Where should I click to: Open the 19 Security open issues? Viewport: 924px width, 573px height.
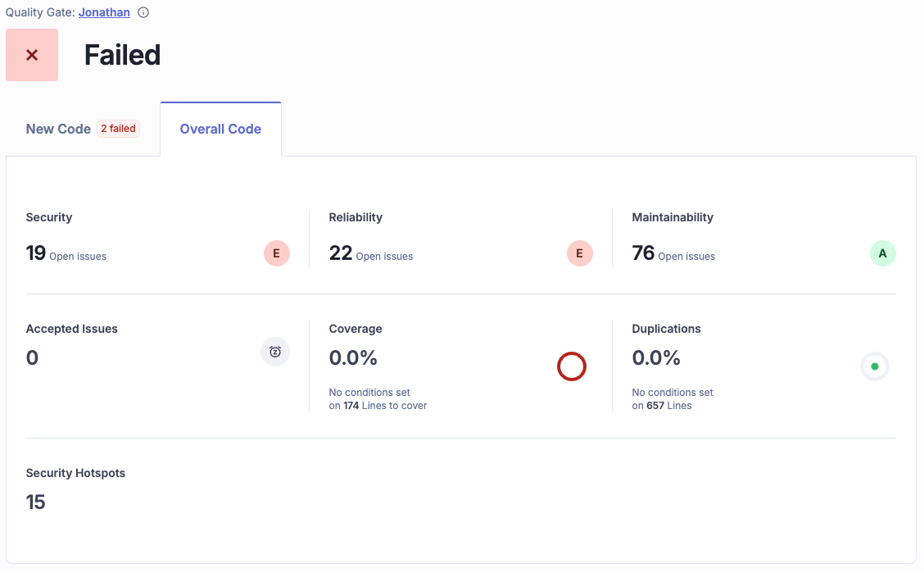click(36, 253)
